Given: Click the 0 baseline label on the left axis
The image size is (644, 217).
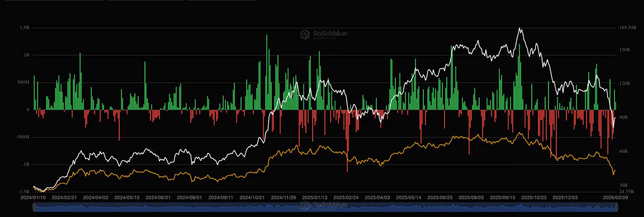Looking at the screenshot, I should (28, 110).
